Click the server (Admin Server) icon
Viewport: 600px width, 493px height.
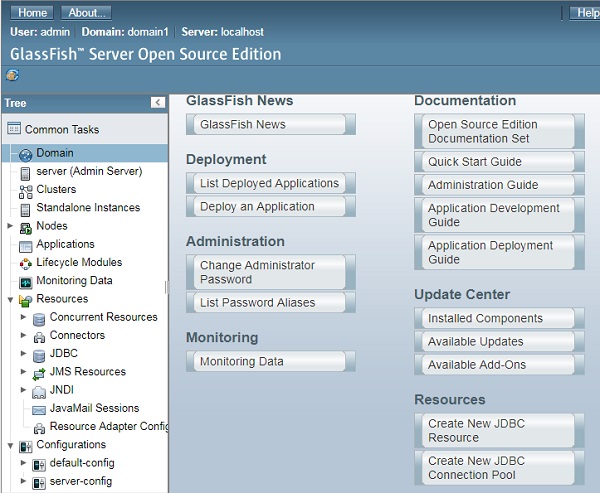(x=25, y=173)
